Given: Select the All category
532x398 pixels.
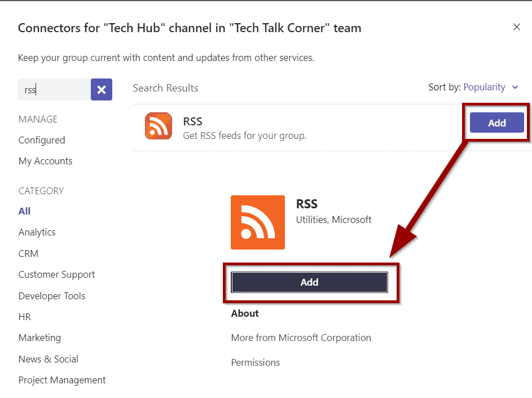Looking at the screenshot, I should point(24,211).
